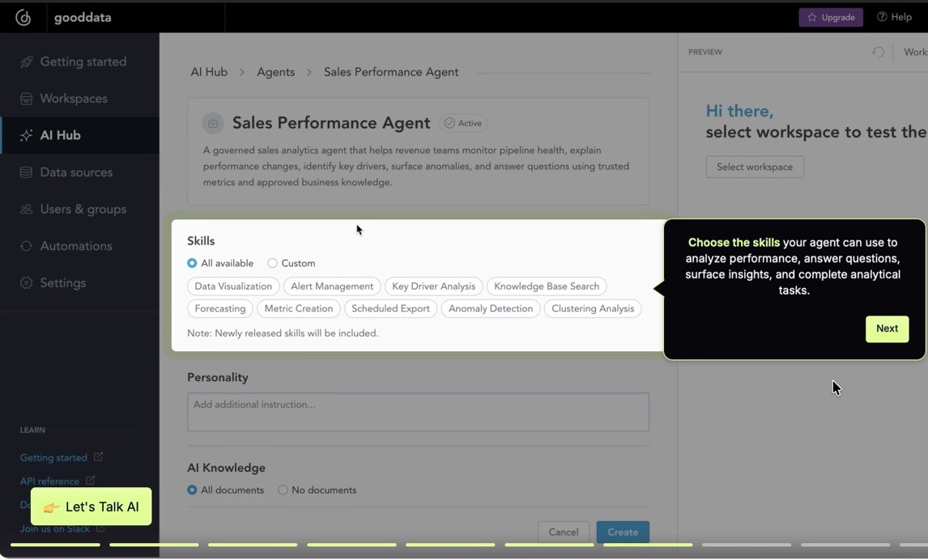The height and width of the screenshot is (560, 928).
Task: Click the Active status badge
Action: 463,123
